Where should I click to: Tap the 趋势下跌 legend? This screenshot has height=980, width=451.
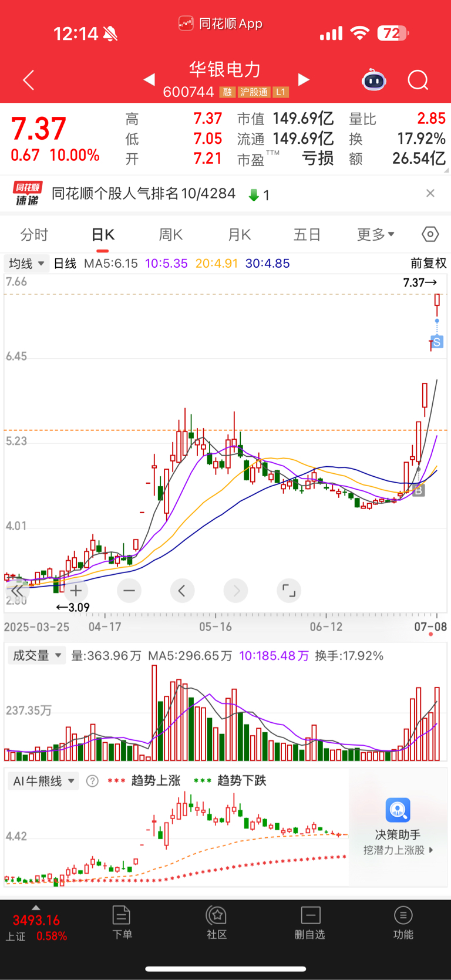pyautogui.click(x=230, y=781)
